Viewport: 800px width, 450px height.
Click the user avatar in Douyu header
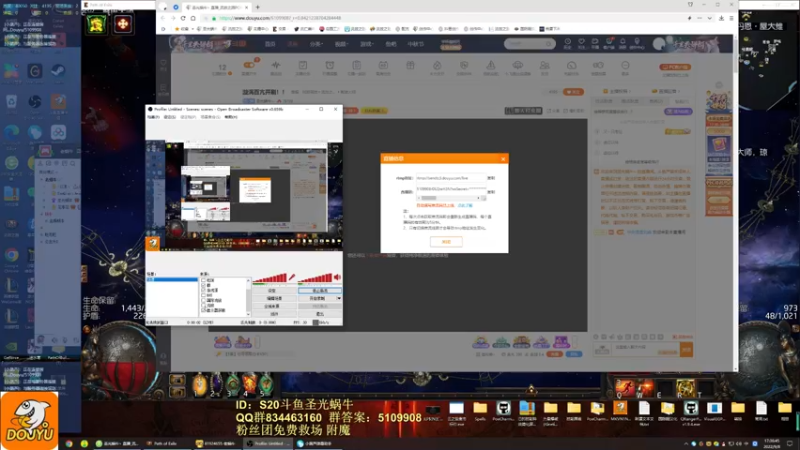pyautogui.click(x=659, y=44)
